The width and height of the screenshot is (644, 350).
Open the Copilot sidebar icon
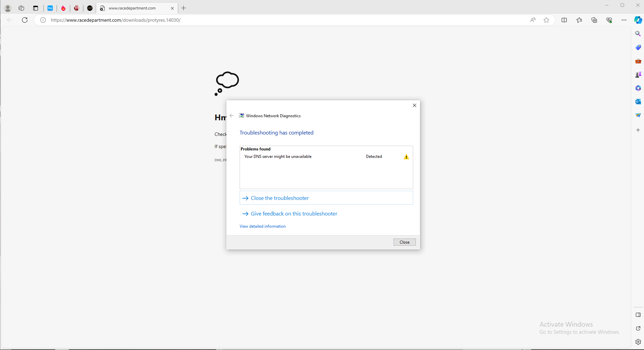tap(638, 20)
